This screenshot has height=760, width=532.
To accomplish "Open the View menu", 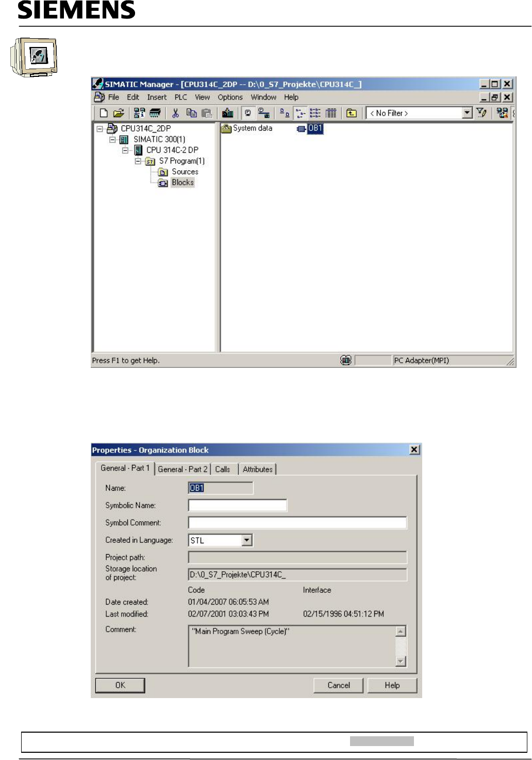I will [202, 97].
